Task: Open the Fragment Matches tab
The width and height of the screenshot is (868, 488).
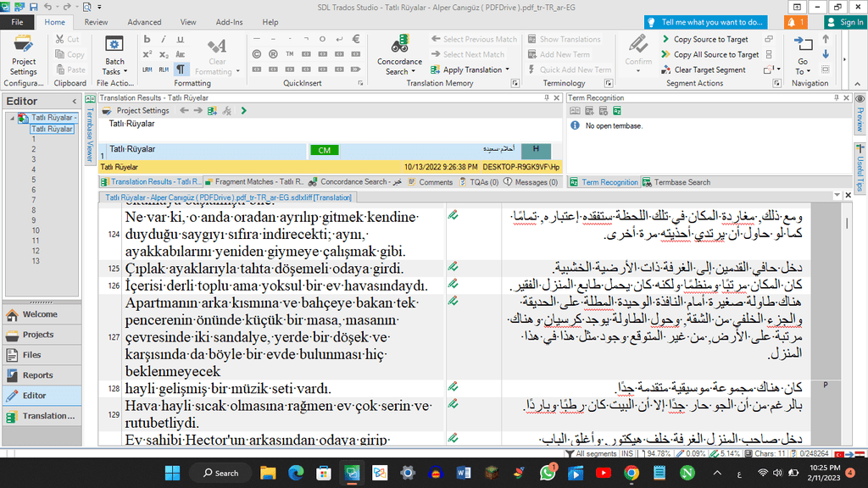Action: (x=253, y=182)
